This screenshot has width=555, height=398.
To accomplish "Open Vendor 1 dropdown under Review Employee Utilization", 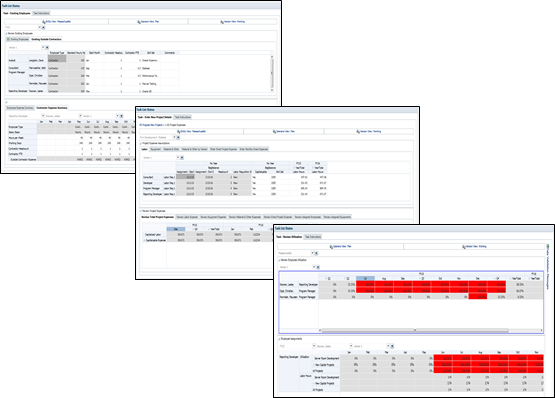I will click(x=313, y=267).
